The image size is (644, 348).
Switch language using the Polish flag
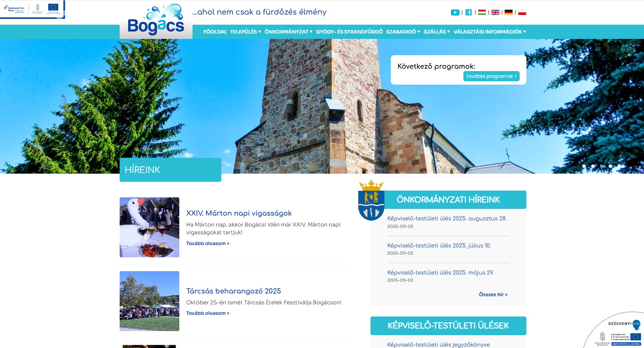(x=522, y=12)
